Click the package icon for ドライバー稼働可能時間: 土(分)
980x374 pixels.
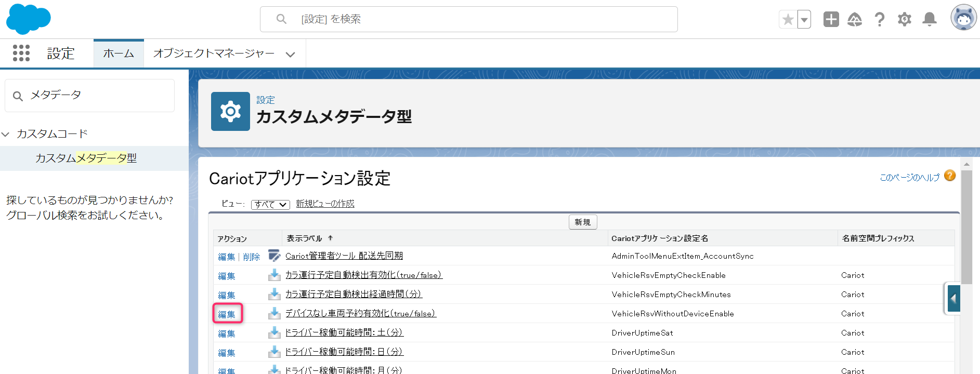274,332
